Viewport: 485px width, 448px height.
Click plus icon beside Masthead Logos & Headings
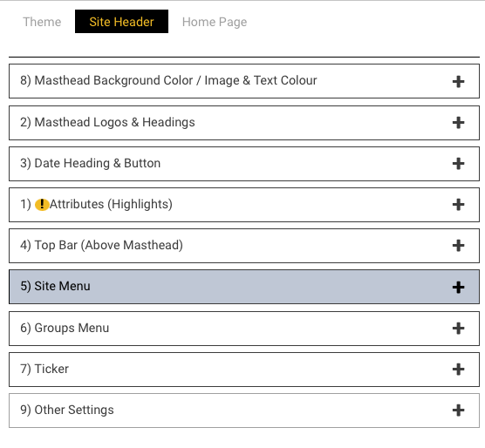(458, 123)
